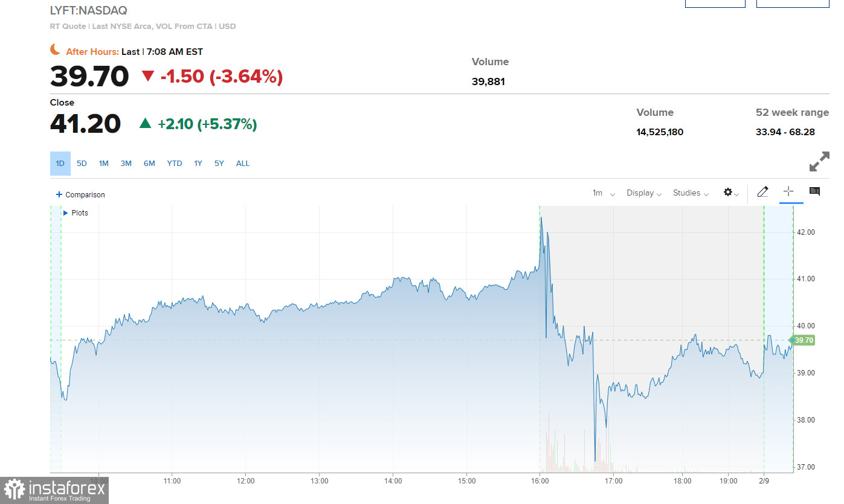Image resolution: width=844 pixels, height=504 pixels.
Task: Toggle the crosshair cursor tool
Action: pos(788,191)
